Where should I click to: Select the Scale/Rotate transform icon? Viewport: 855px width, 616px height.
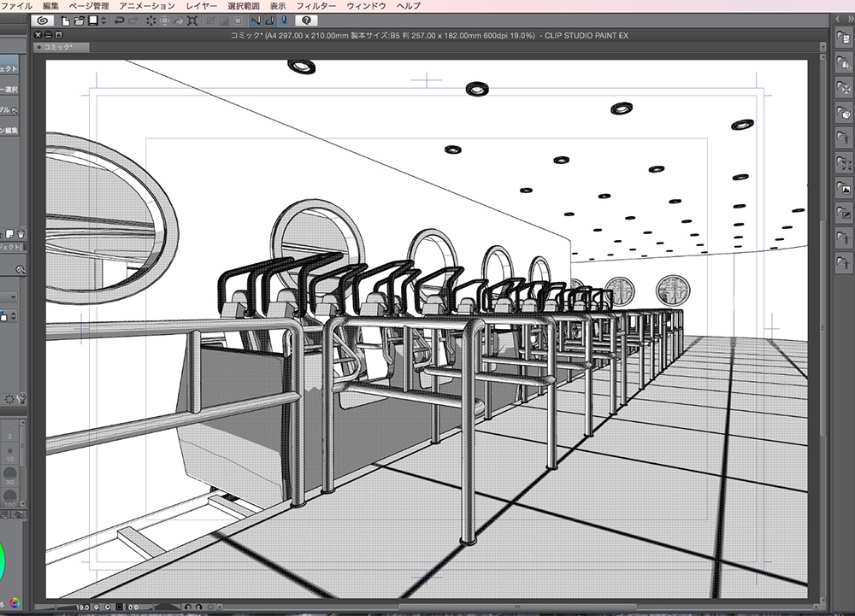click(192, 21)
